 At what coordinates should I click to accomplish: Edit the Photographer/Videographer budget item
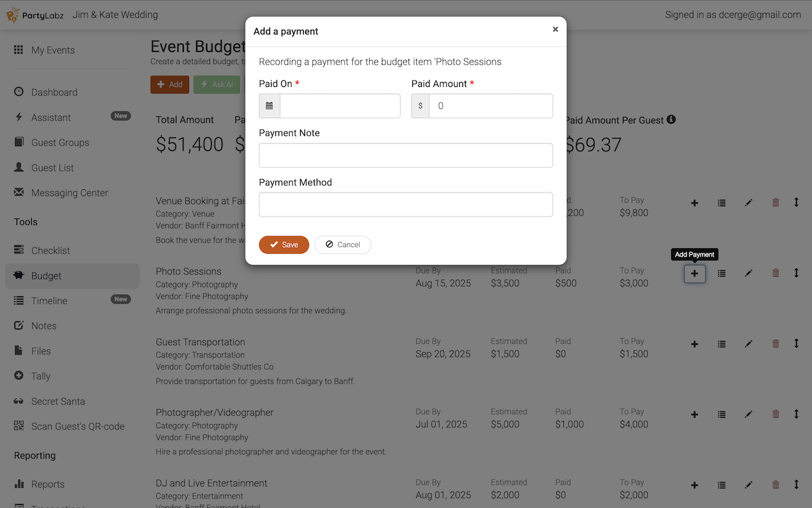749,415
